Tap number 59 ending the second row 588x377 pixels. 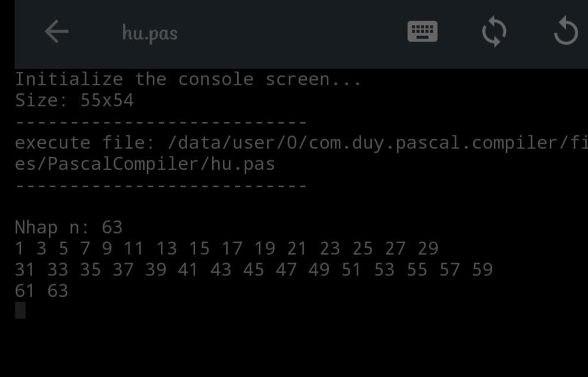tap(482, 270)
